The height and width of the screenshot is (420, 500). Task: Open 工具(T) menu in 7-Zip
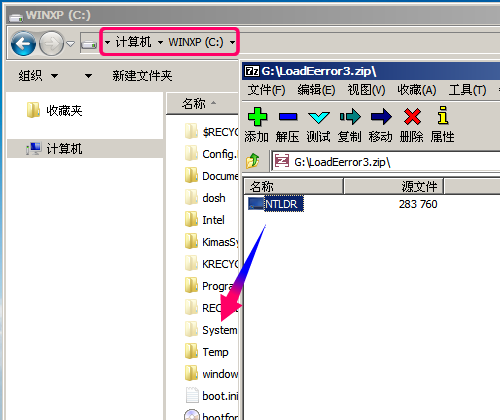click(467, 90)
